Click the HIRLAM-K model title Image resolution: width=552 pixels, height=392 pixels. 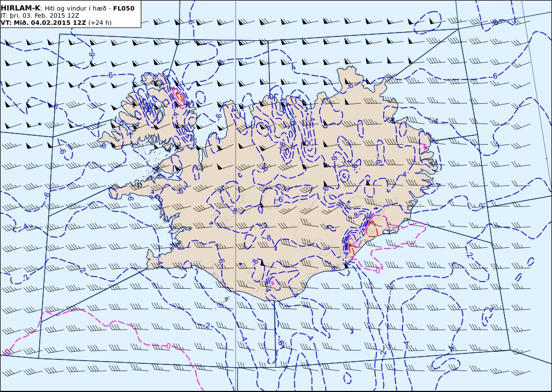(x=20, y=8)
